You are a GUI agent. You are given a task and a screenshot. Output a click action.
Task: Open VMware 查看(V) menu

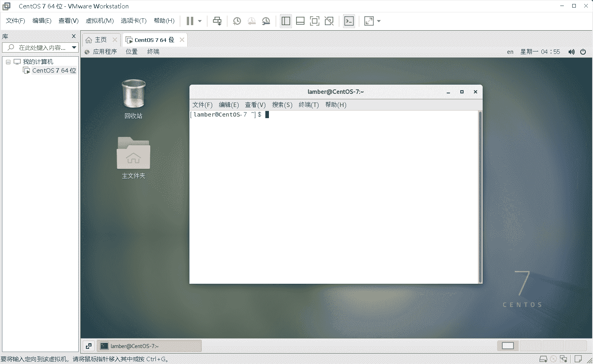click(68, 21)
